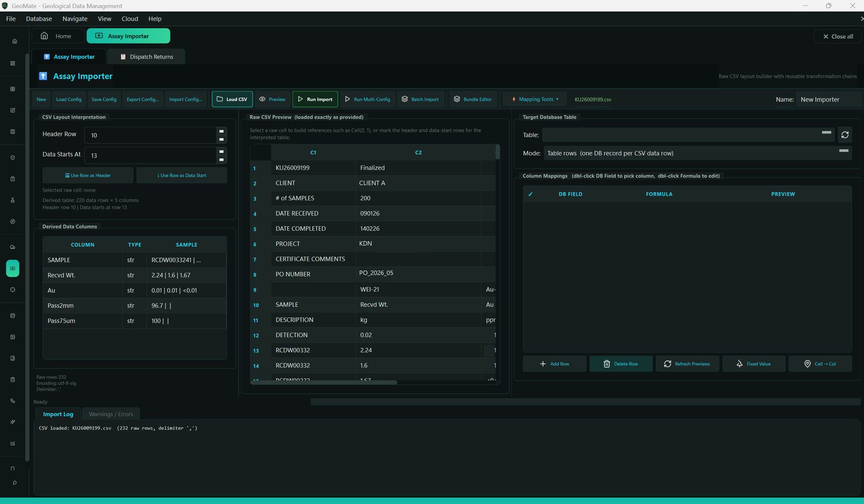Click the sidebar home icon

pyautogui.click(x=15, y=41)
